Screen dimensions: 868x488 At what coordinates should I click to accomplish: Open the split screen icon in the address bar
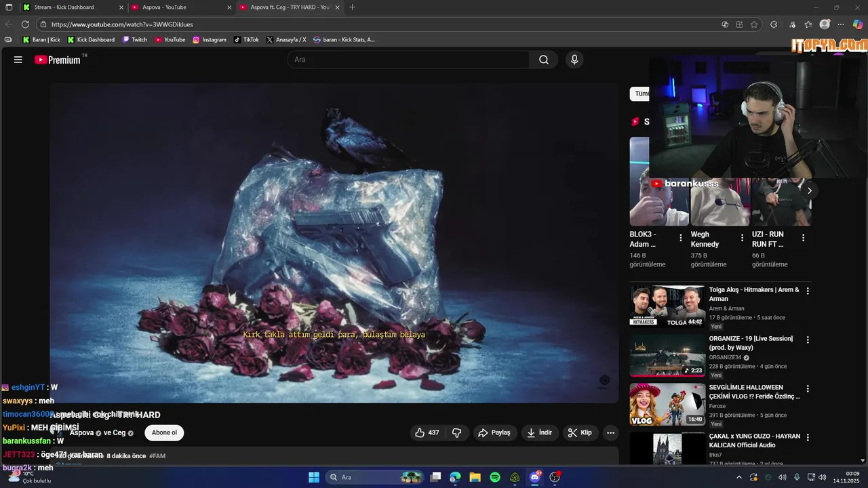point(739,24)
